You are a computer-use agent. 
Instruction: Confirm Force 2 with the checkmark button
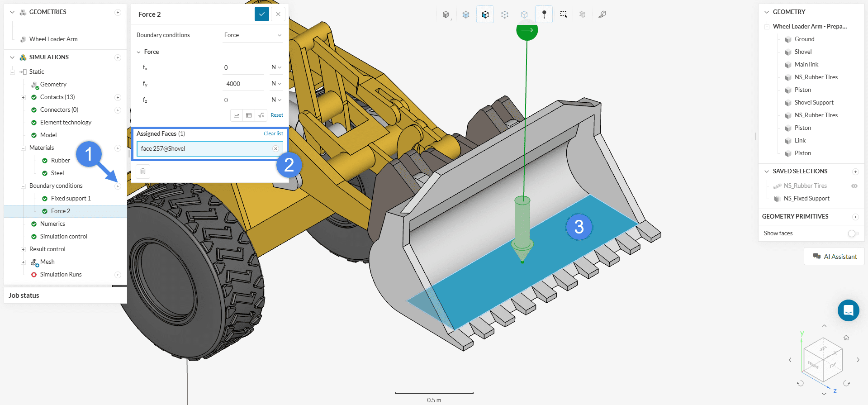[261, 14]
